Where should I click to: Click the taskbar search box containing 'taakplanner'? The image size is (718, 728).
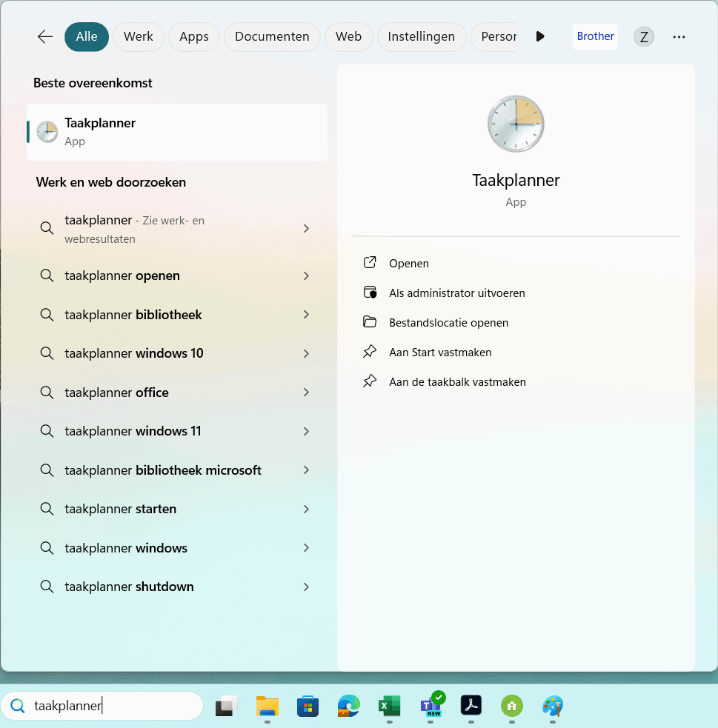click(111, 707)
